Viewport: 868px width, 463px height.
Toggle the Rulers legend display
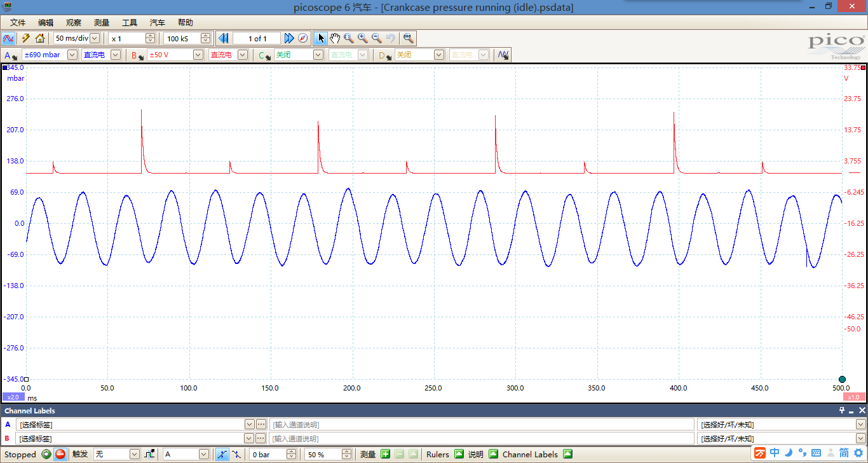coord(459,454)
